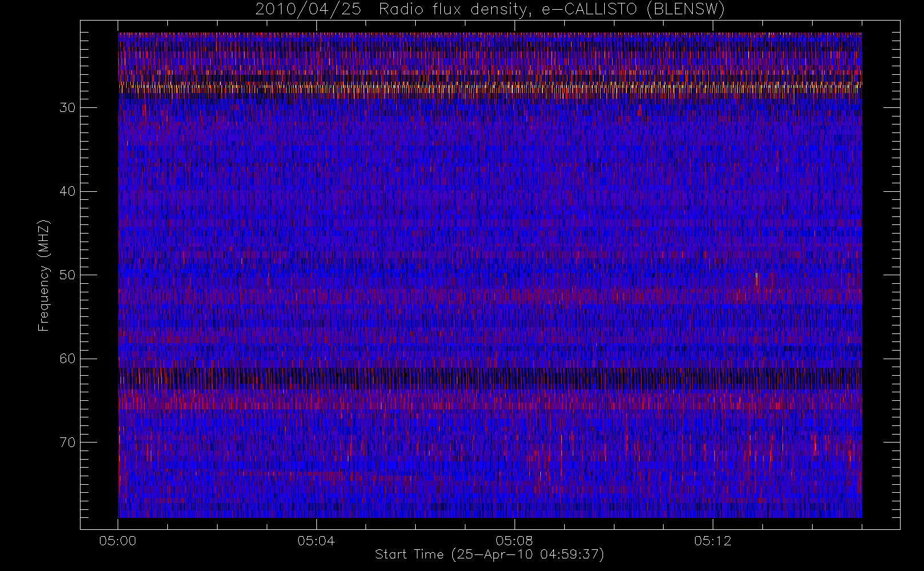This screenshot has height=571, width=924.
Task: Click the 05:00 time tick label
Action: [x=118, y=541]
